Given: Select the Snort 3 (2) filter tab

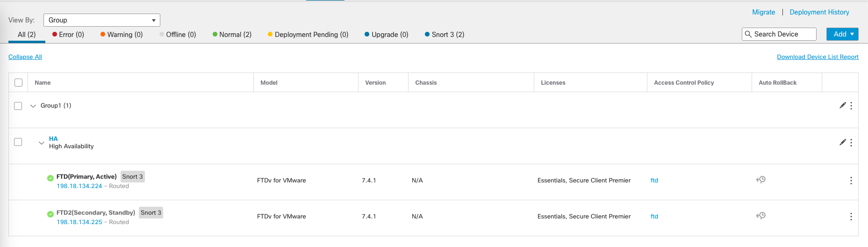Looking at the screenshot, I should click(x=445, y=35).
